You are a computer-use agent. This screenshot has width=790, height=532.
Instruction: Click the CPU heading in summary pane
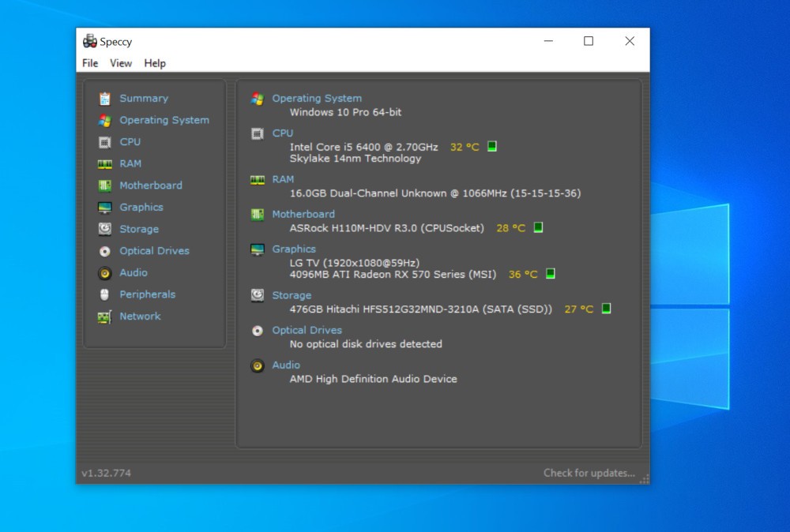(283, 133)
